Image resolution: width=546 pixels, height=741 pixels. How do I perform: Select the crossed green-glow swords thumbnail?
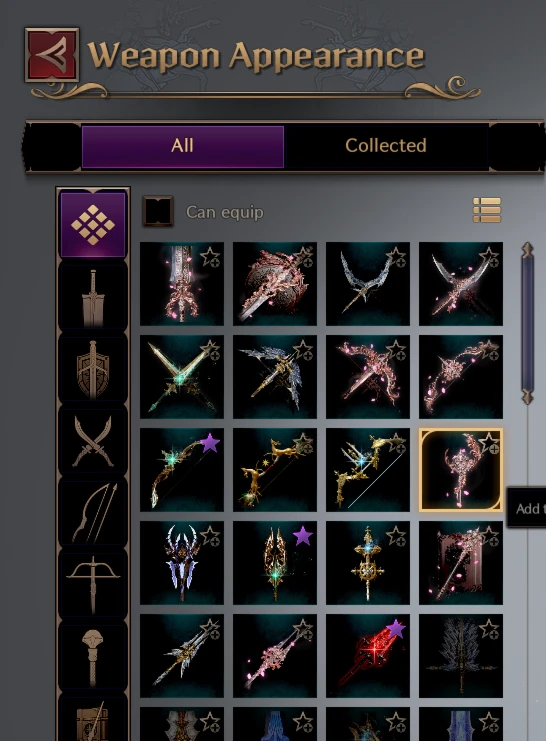(x=182, y=377)
